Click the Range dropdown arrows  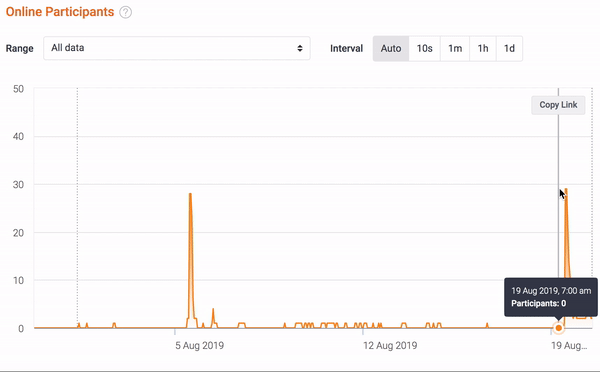tap(300, 48)
